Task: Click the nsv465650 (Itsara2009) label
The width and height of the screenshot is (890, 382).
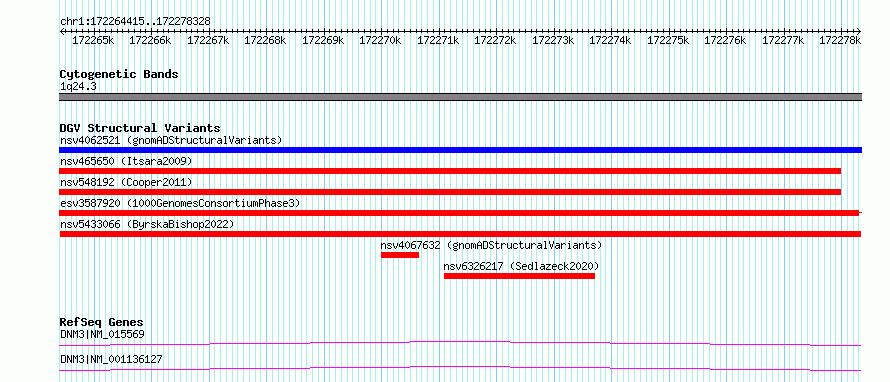Action: 126,161
